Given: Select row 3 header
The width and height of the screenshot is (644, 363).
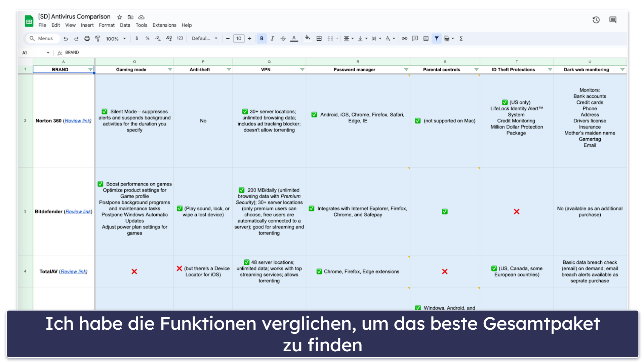Looking at the screenshot, I should click(25, 212).
